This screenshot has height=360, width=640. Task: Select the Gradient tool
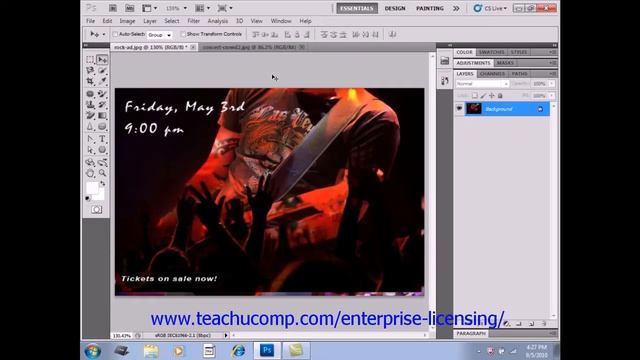102,116
